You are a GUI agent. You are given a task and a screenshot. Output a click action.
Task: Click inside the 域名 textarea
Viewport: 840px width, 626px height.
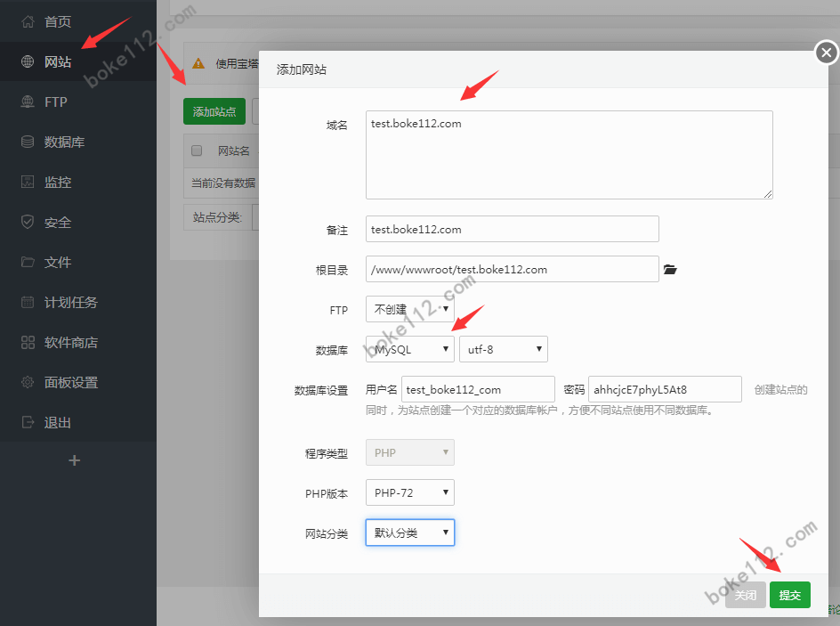tap(569, 155)
